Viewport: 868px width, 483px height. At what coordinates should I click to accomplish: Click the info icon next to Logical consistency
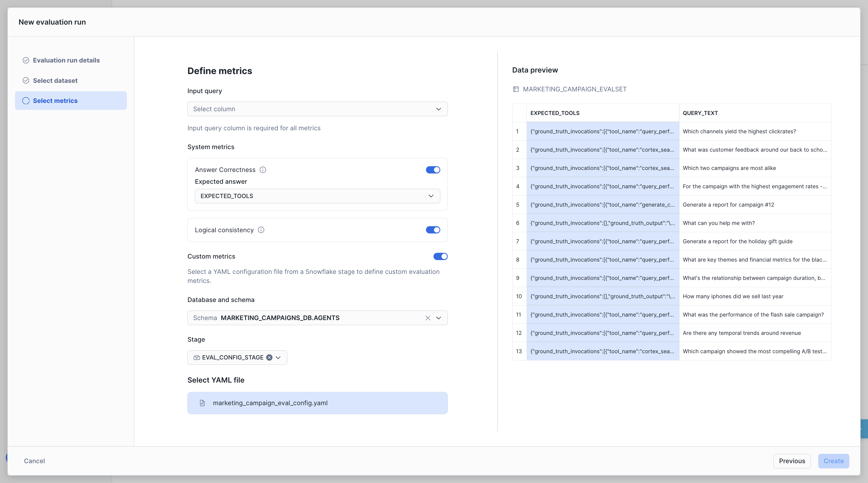point(261,230)
